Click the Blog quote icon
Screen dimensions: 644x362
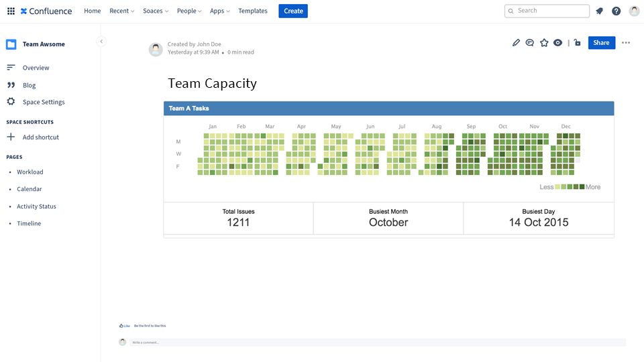click(11, 85)
